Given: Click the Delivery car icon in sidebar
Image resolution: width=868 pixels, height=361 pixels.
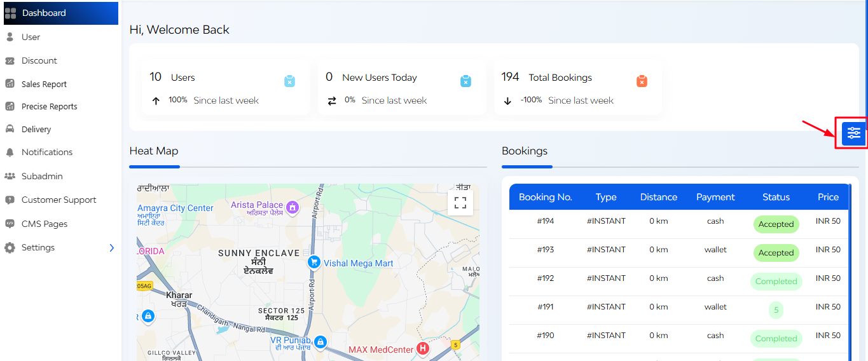Looking at the screenshot, I should tap(10, 129).
